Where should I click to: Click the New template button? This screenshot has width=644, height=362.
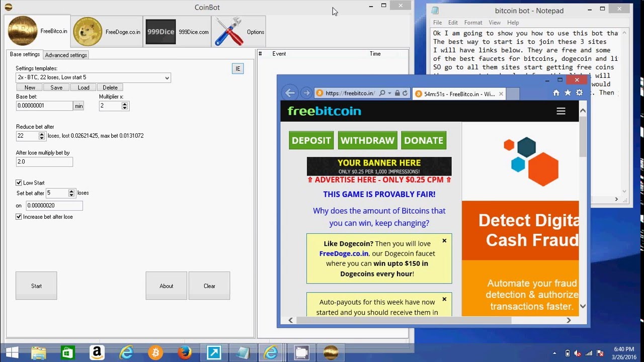[x=30, y=87]
